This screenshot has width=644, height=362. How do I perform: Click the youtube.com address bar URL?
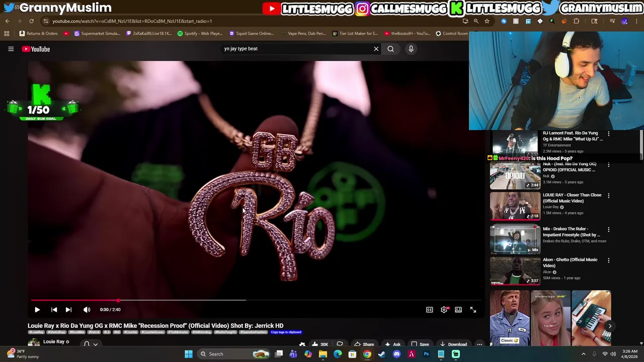click(132, 21)
